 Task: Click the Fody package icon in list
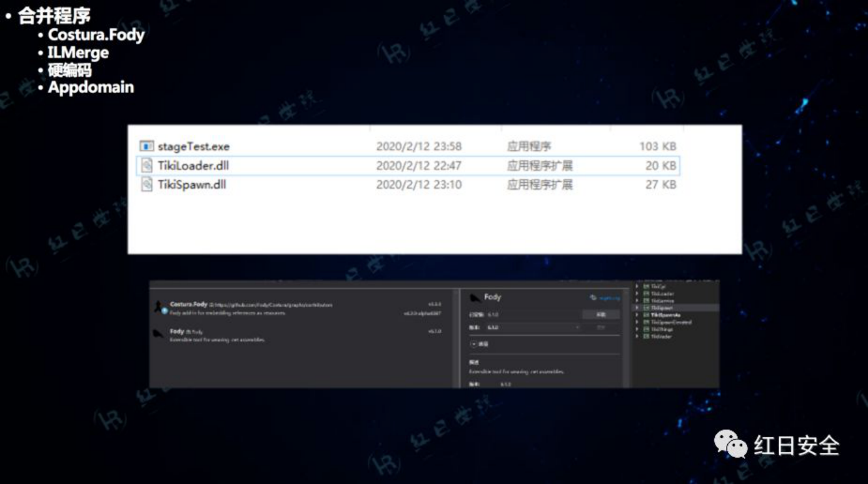pyautogui.click(x=159, y=333)
